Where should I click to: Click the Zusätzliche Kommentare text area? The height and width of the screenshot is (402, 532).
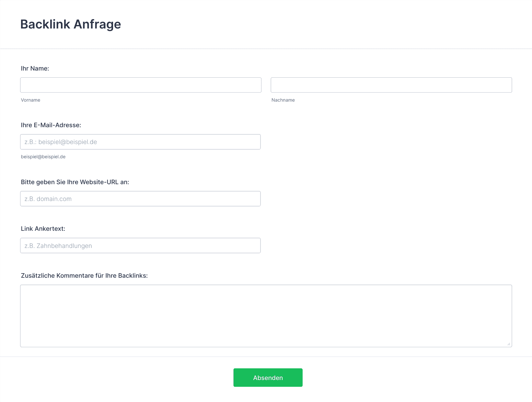pyautogui.click(x=266, y=316)
